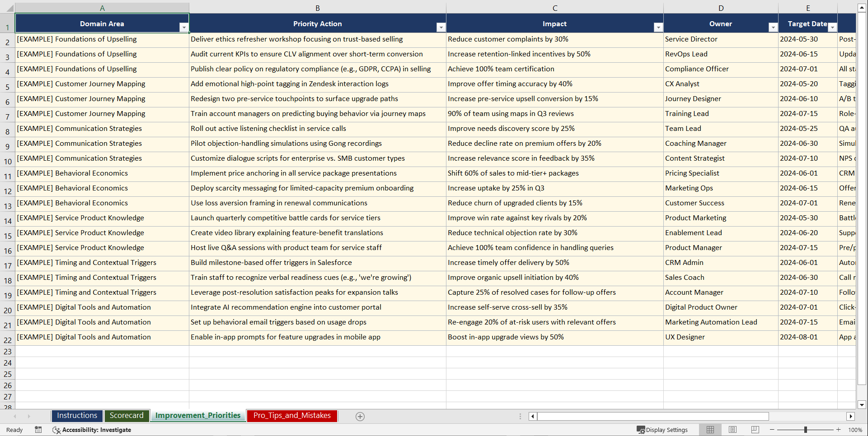The height and width of the screenshot is (436, 868).
Task: Open the Pro_Tips_and_Mistakes sheet
Action: pyautogui.click(x=291, y=415)
